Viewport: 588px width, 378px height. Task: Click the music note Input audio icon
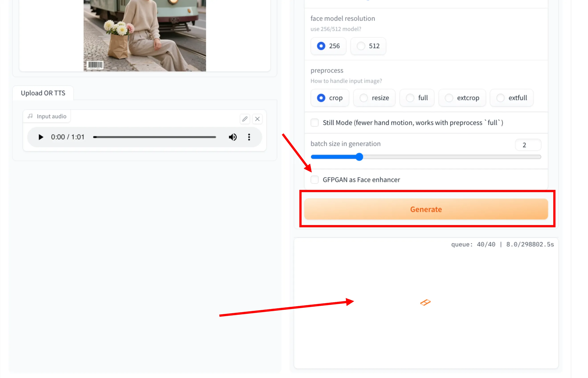point(30,116)
